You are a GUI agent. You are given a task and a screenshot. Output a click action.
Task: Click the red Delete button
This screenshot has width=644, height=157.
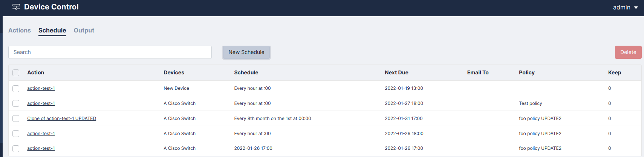click(x=628, y=52)
